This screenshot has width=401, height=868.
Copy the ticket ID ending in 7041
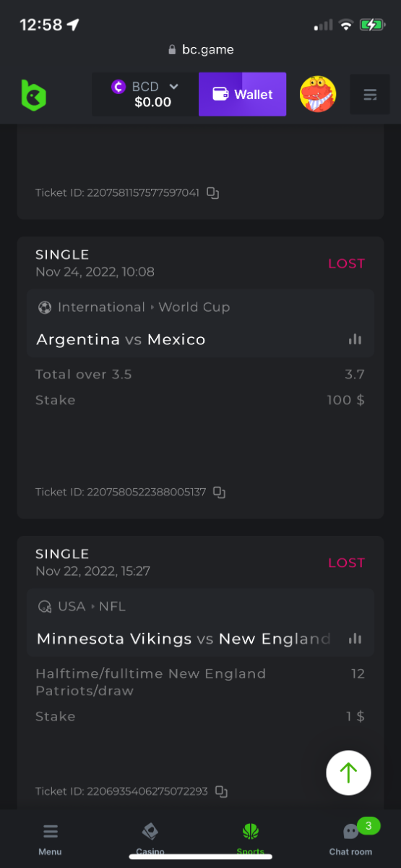click(213, 193)
